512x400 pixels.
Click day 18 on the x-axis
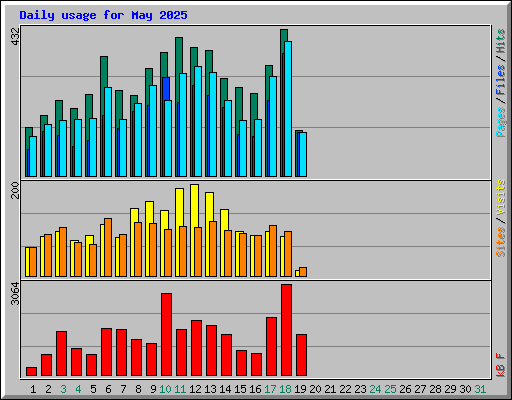(x=285, y=389)
